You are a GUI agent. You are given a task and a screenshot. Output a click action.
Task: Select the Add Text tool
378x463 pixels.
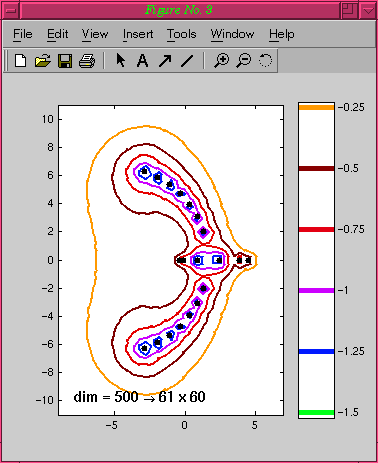[142, 61]
